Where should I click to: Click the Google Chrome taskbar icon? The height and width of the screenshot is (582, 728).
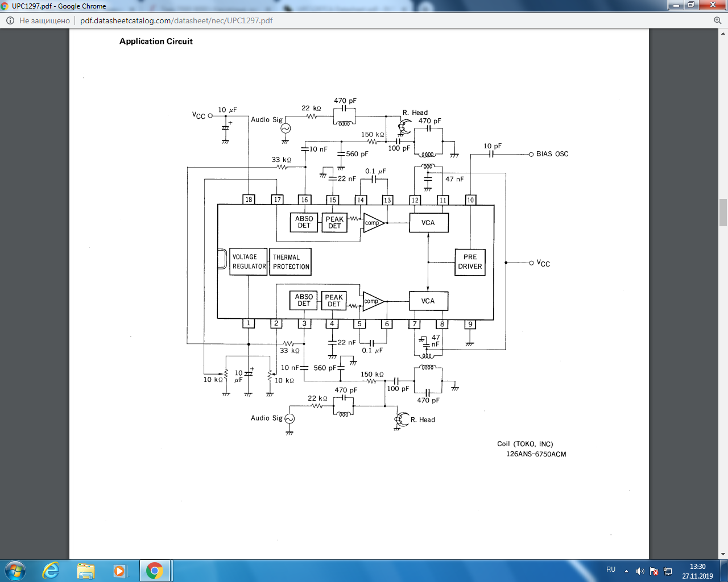tap(154, 571)
